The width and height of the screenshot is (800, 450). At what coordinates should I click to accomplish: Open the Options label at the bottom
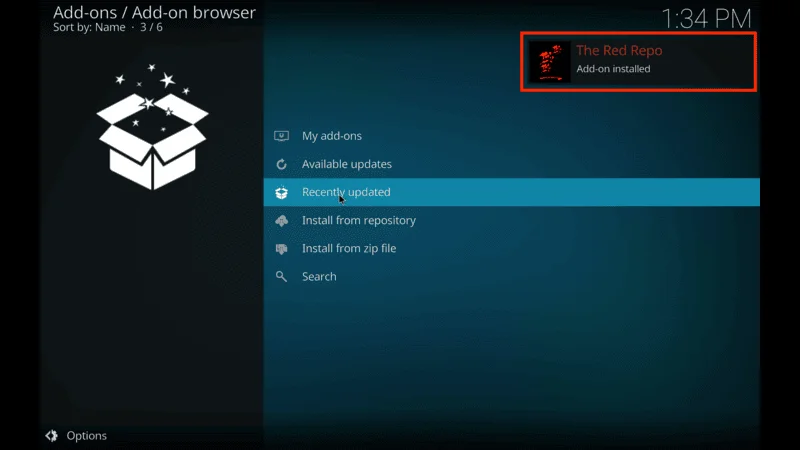(x=86, y=436)
